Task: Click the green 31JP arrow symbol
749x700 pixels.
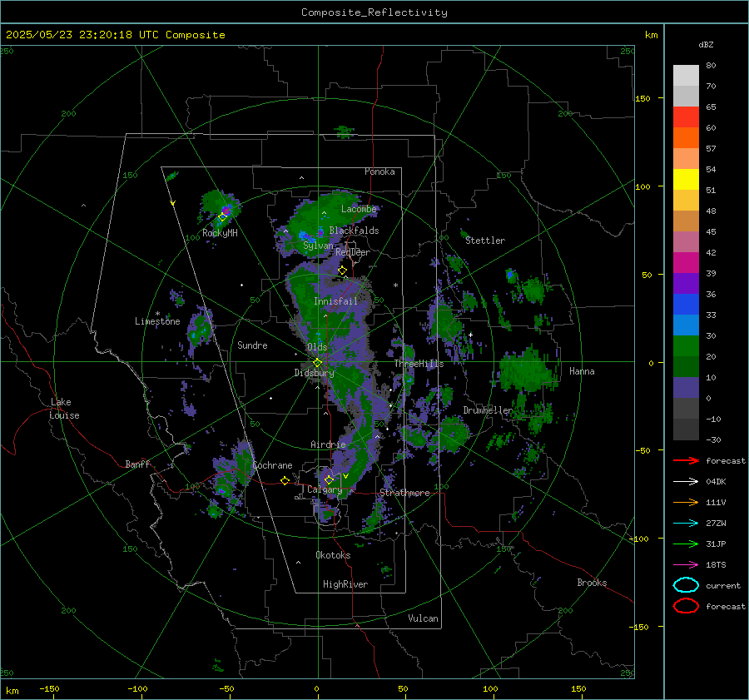Action: click(686, 544)
